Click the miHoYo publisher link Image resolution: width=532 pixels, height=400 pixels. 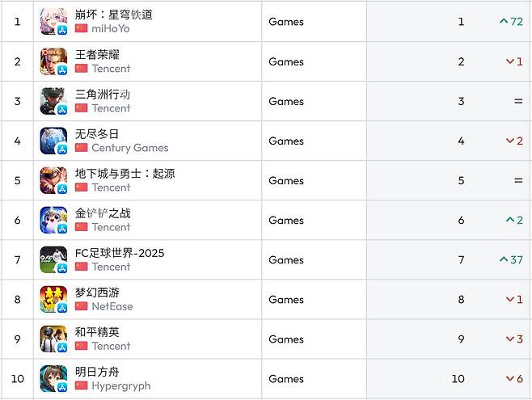click(110, 29)
